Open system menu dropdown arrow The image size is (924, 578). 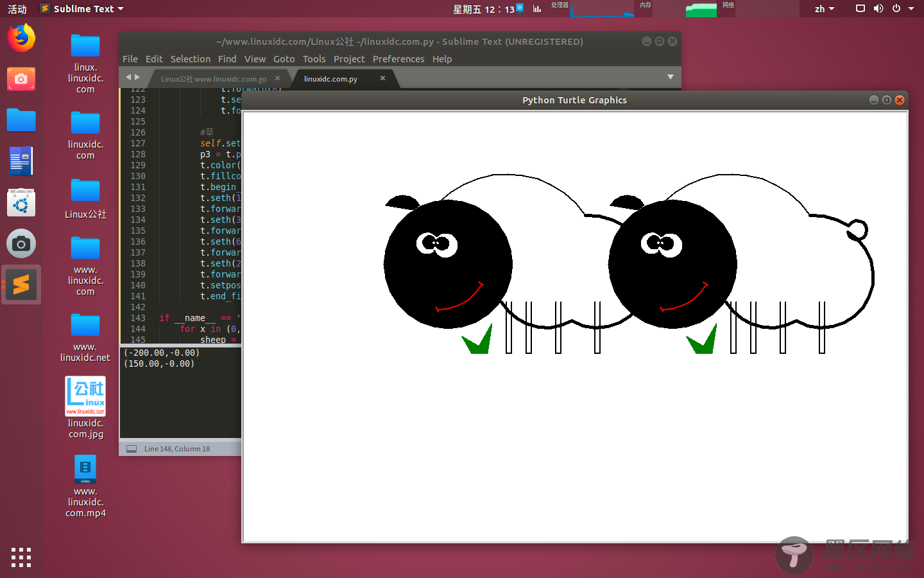point(911,9)
